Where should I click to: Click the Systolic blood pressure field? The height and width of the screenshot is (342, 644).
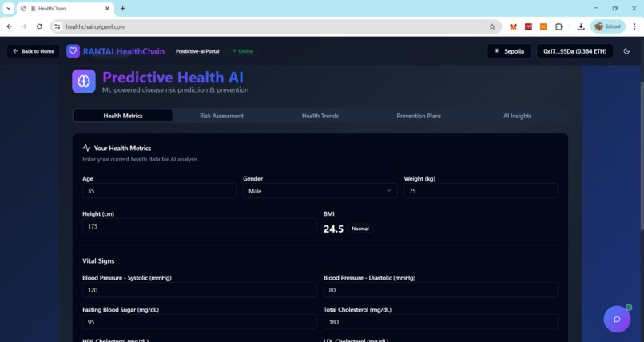coord(200,290)
